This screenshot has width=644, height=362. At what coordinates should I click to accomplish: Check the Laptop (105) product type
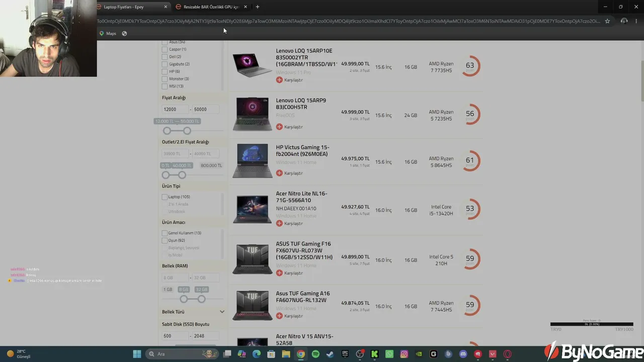pos(165,197)
